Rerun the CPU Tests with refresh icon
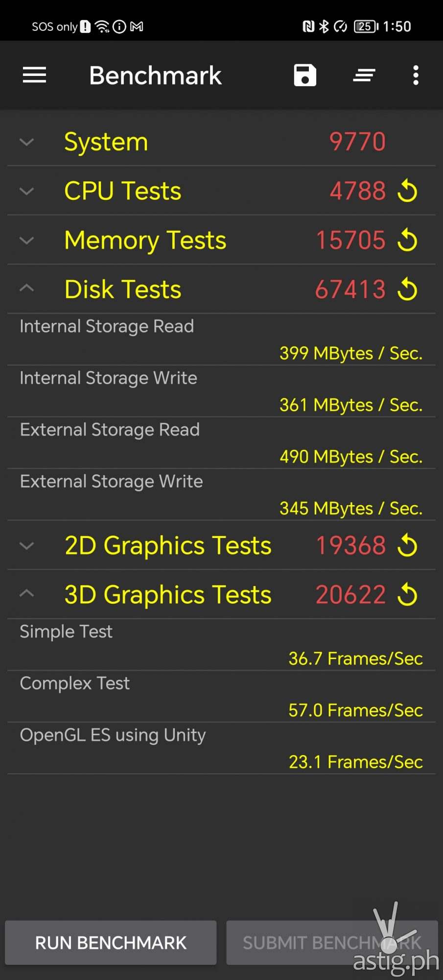This screenshot has width=443, height=980. click(x=407, y=191)
